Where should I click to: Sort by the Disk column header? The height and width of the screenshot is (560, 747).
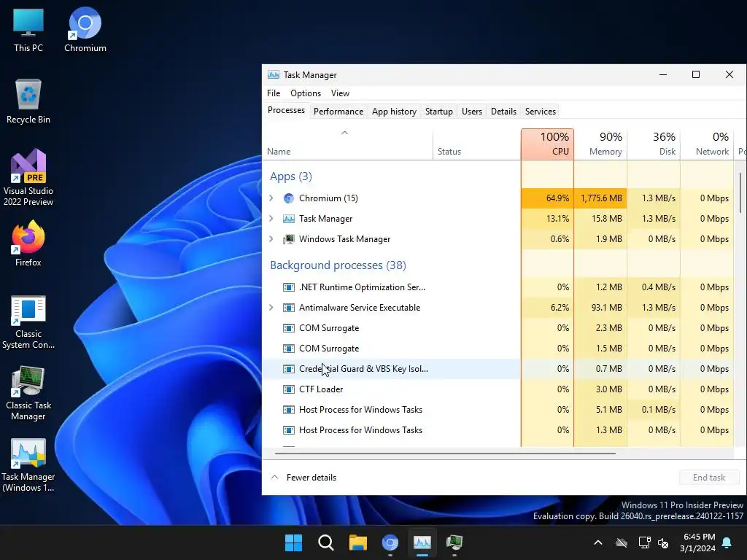tap(654, 144)
